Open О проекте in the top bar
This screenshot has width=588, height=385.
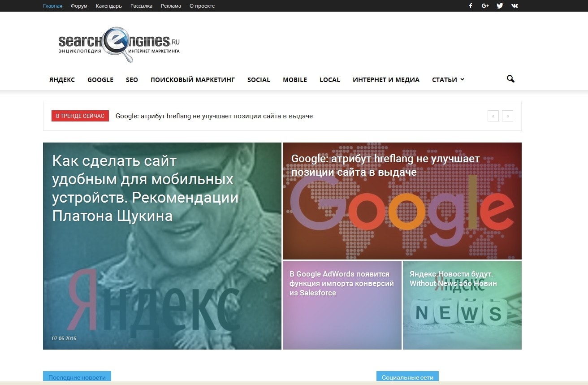click(202, 6)
